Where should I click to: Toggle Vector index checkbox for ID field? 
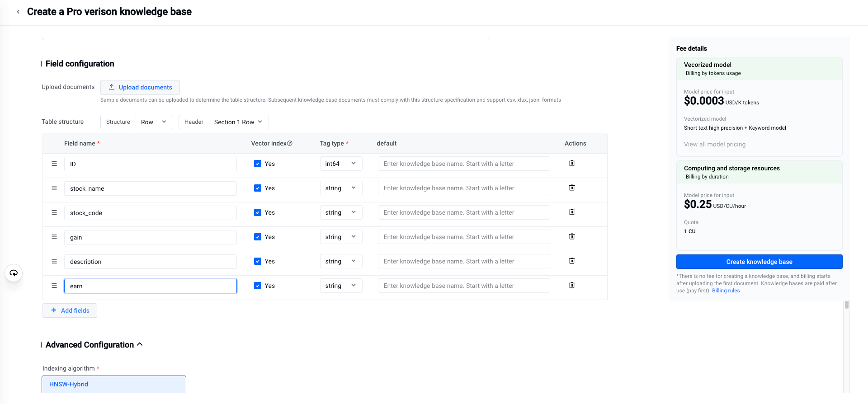[258, 164]
